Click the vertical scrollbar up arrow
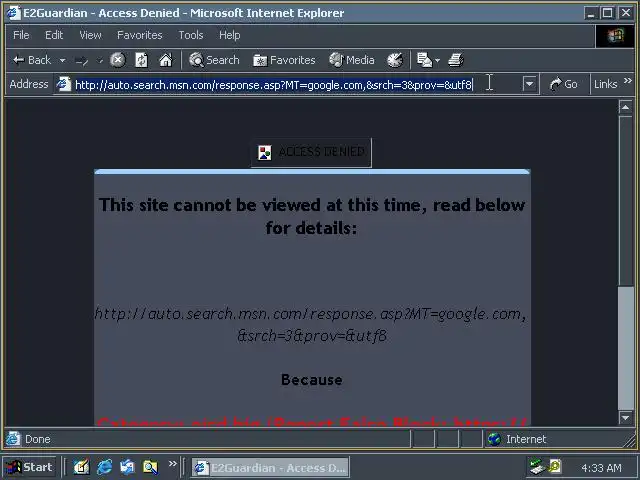Image resolution: width=640 pixels, height=480 pixels. pos(625,107)
